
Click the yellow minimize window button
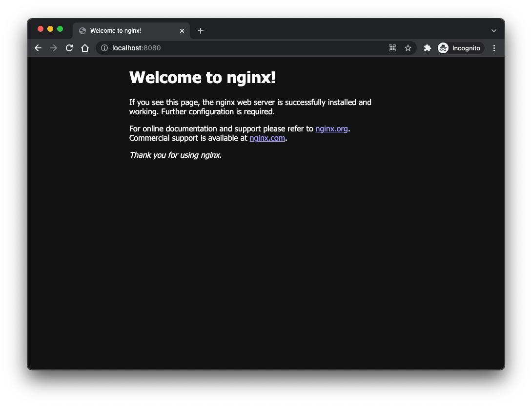pos(50,29)
